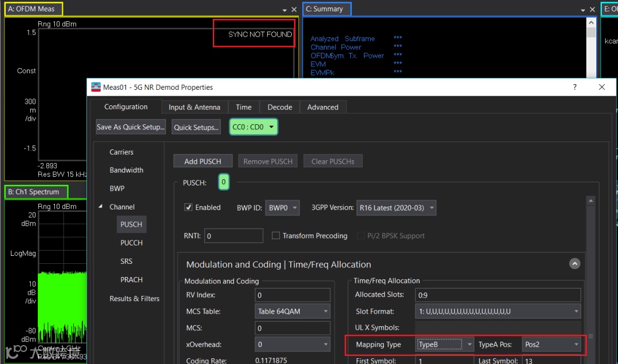
Task: Select PRACH in the channel tree
Action: tap(132, 280)
